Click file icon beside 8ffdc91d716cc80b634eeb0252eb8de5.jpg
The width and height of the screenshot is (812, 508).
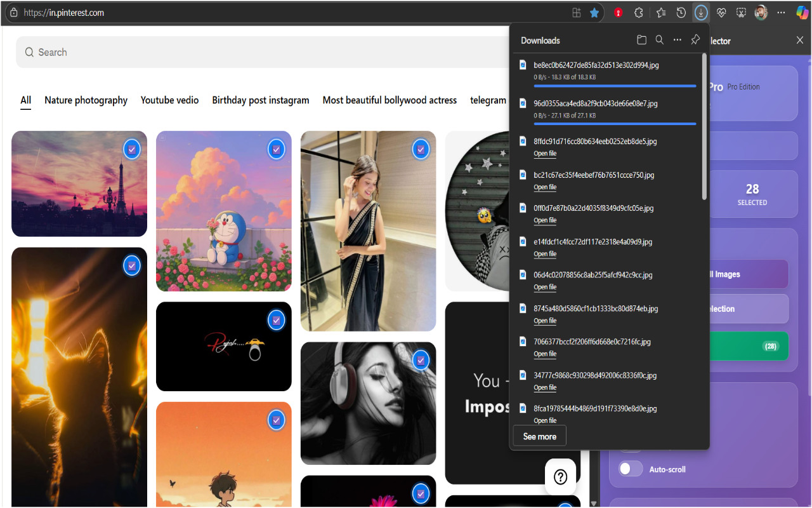click(523, 141)
